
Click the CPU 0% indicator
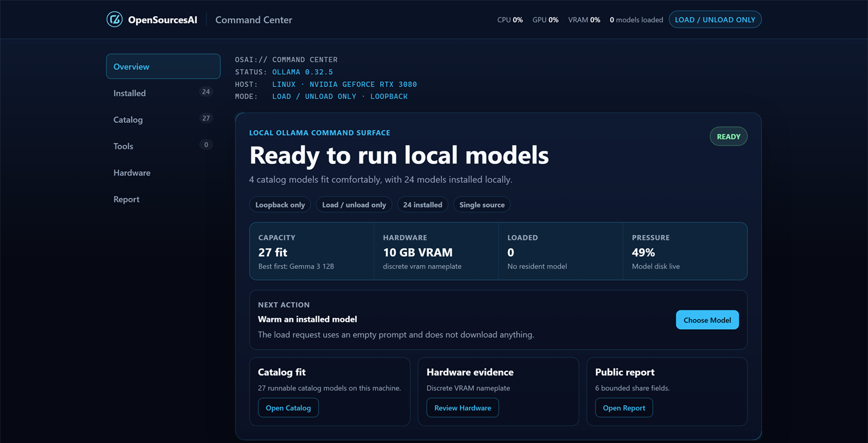coord(510,20)
